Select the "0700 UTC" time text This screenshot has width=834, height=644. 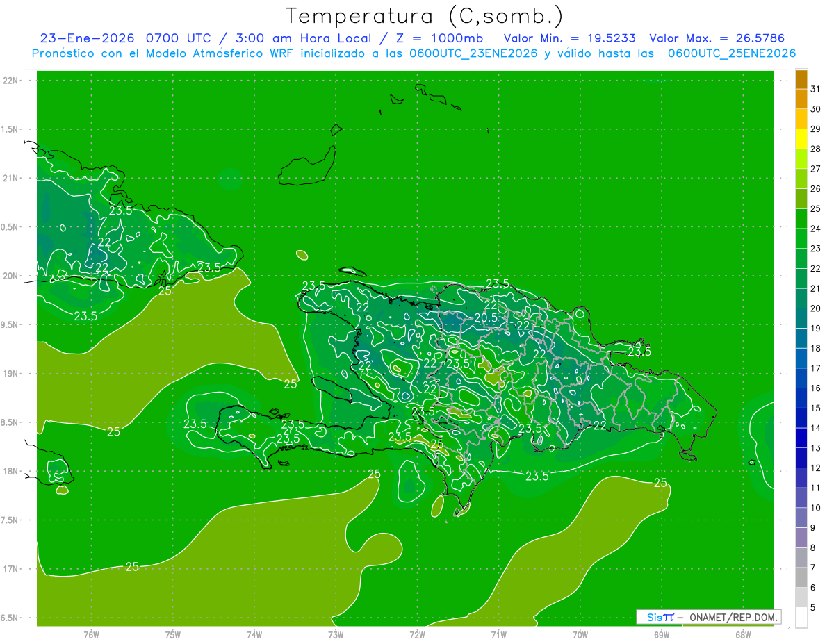point(178,38)
